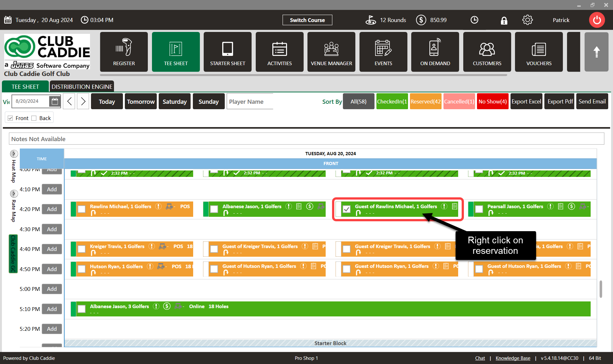Open the Venue Manager module

[331, 52]
